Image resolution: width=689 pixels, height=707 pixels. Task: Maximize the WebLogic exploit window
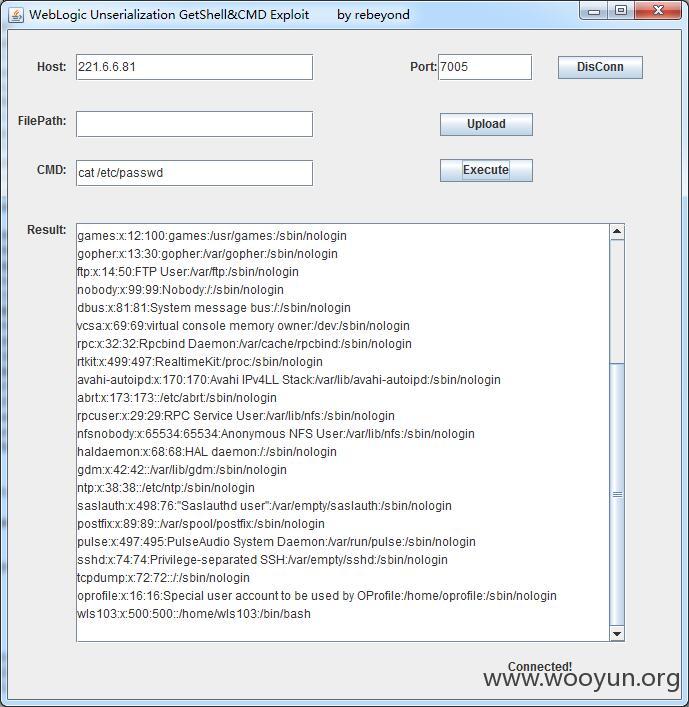click(620, 11)
